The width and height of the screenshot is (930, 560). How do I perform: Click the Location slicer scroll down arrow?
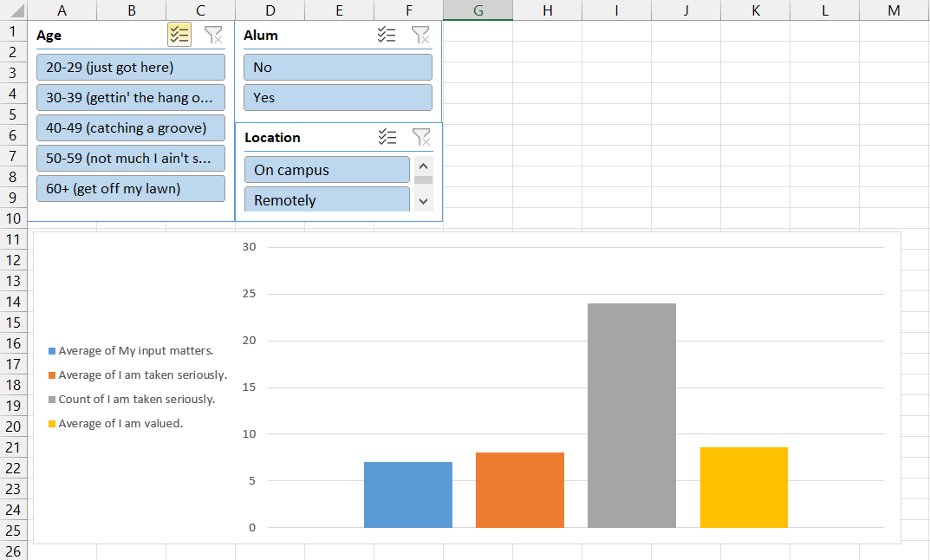[424, 202]
